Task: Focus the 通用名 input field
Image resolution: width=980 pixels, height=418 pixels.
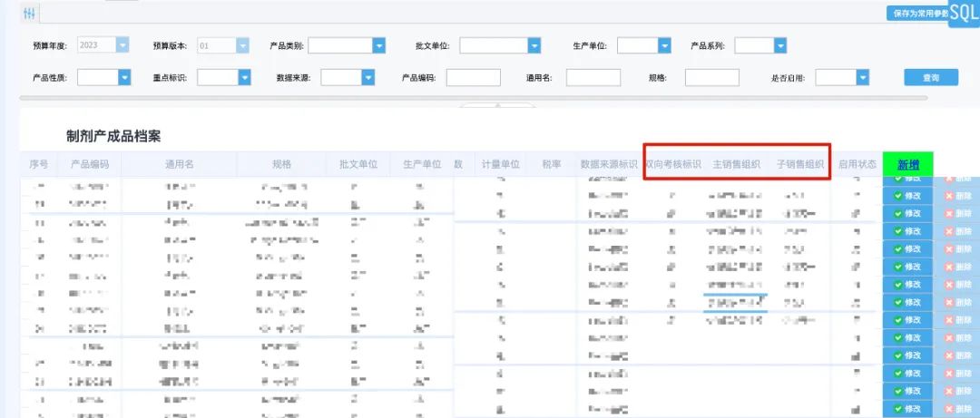Action: (x=593, y=77)
